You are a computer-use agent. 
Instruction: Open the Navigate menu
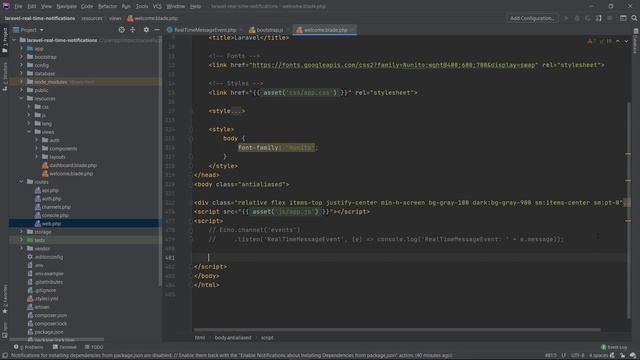[66, 6]
